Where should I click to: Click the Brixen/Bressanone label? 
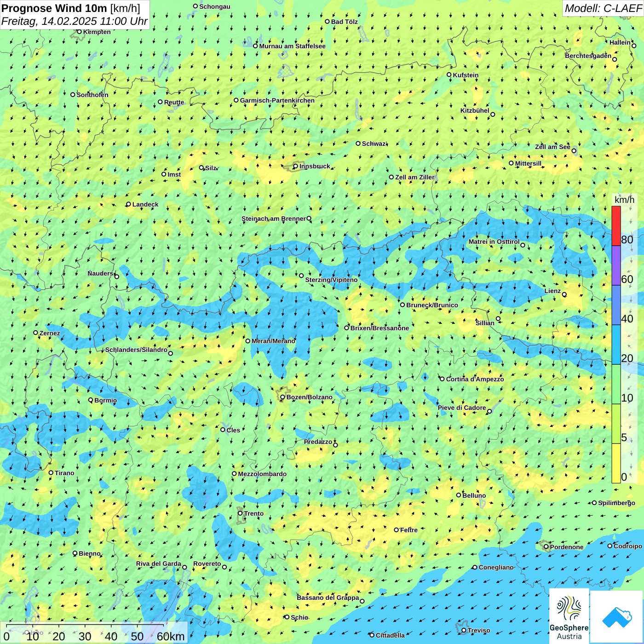[379, 328]
